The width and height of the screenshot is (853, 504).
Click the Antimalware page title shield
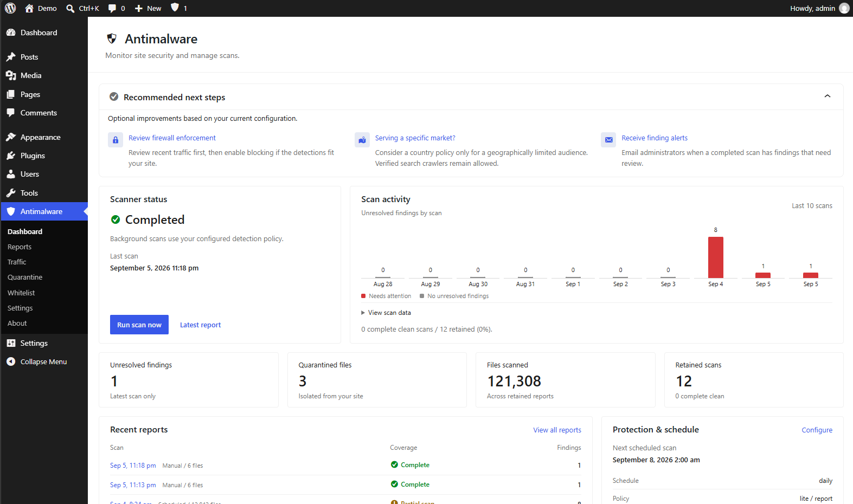[x=112, y=38]
